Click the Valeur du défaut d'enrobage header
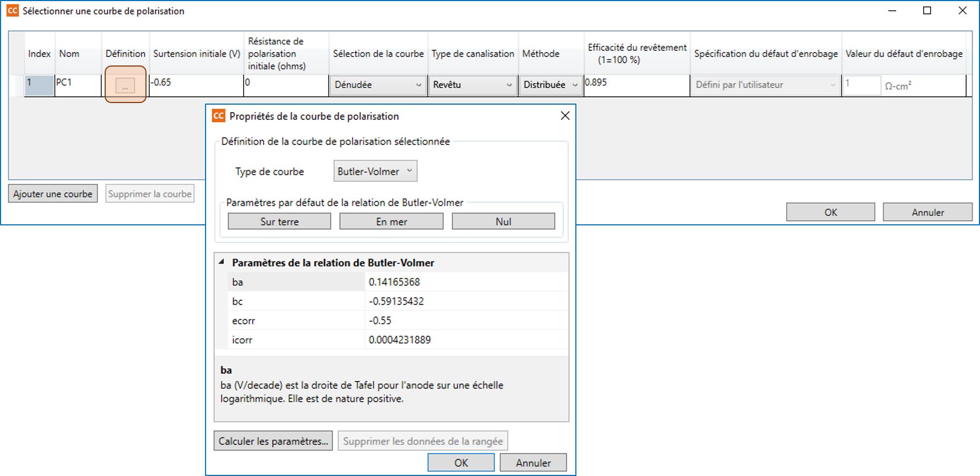 (x=904, y=54)
